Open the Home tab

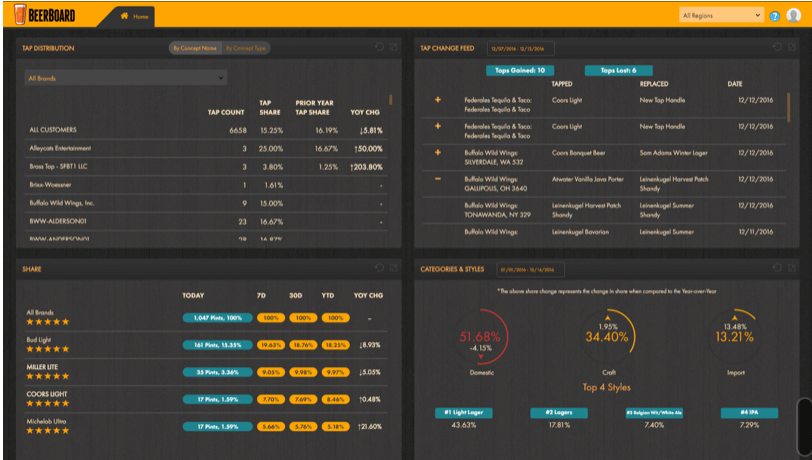pos(134,17)
